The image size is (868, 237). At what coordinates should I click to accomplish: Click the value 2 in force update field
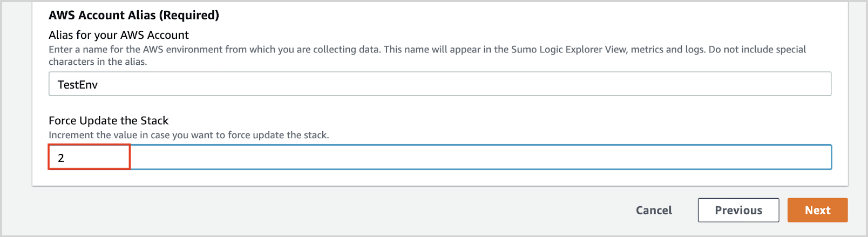[x=61, y=158]
